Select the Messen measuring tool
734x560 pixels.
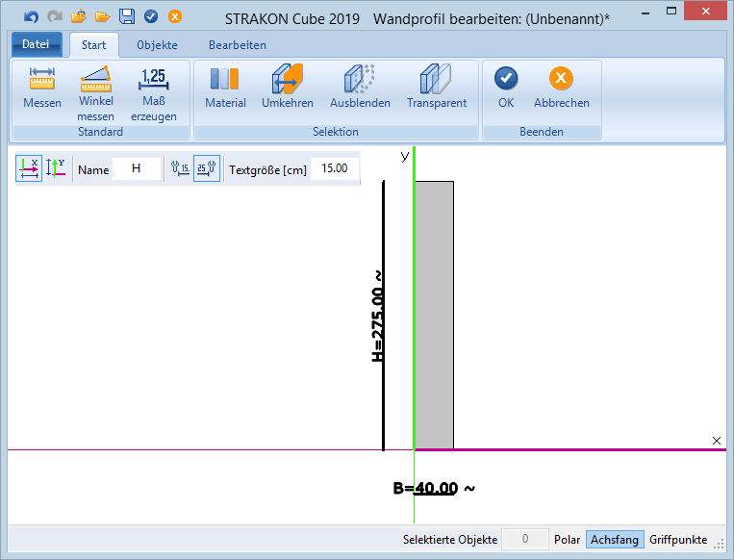[x=42, y=88]
